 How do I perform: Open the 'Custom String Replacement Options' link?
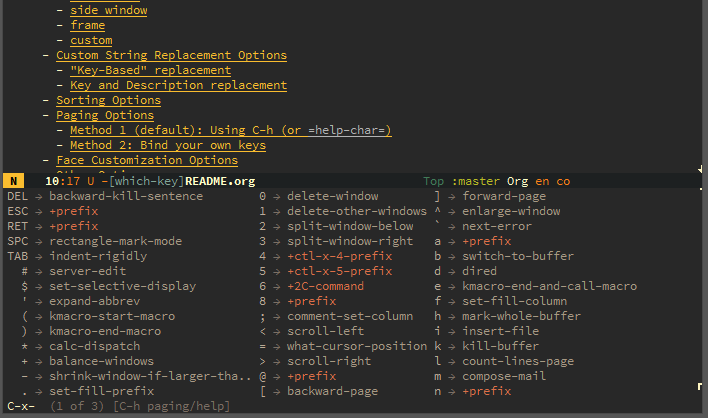point(172,55)
